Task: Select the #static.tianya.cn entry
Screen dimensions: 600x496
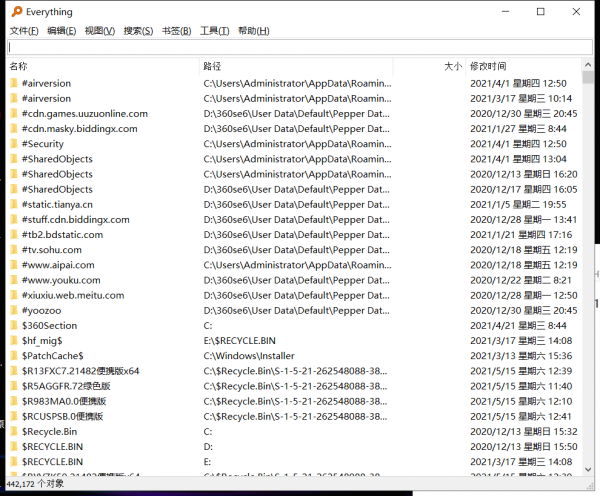Action: click(57, 204)
